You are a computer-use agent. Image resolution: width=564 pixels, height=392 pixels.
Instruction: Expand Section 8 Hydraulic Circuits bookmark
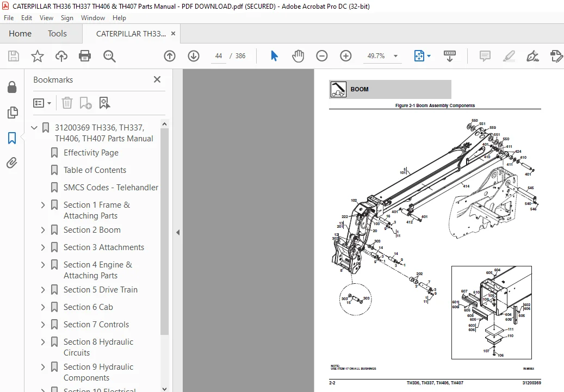(43, 342)
